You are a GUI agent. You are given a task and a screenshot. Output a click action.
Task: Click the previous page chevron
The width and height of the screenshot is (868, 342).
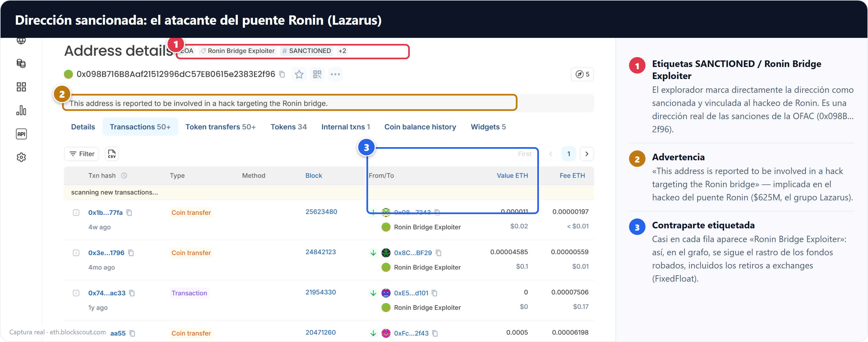tap(550, 154)
